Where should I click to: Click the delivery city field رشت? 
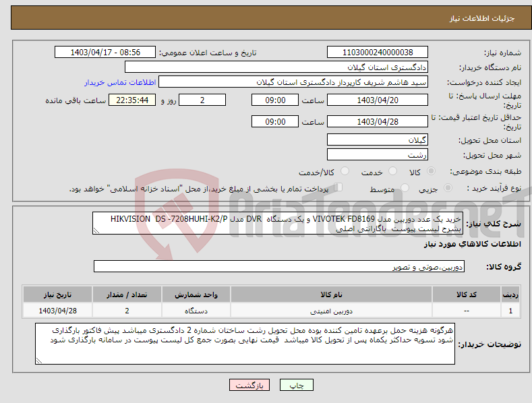(378, 155)
